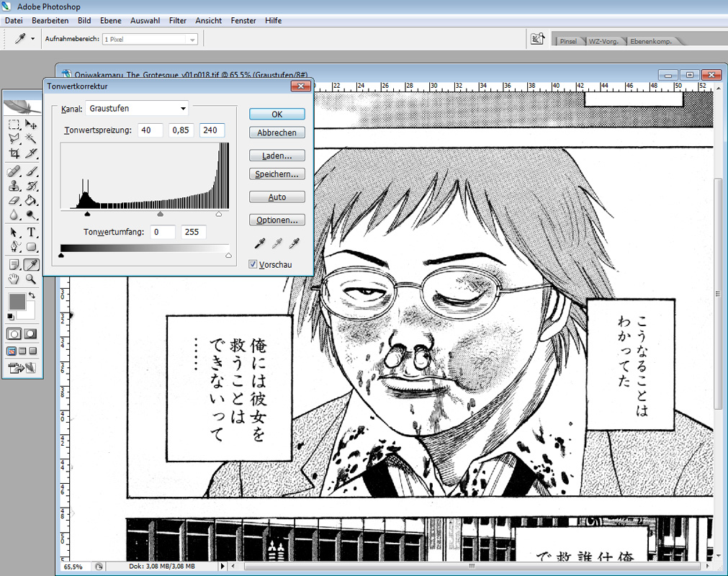Pick the white point eyedropper in Tonwertkorrektur

(295, 243)
